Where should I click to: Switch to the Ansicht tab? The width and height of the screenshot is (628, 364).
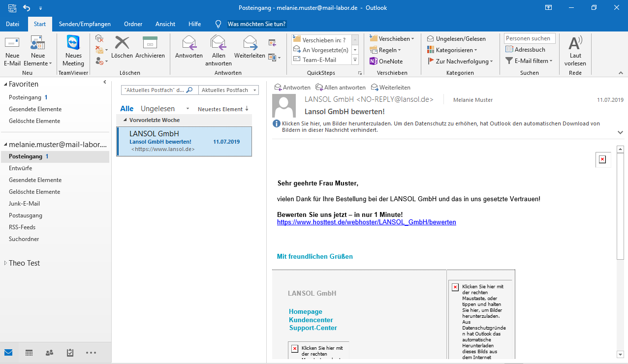pos(165,24)
